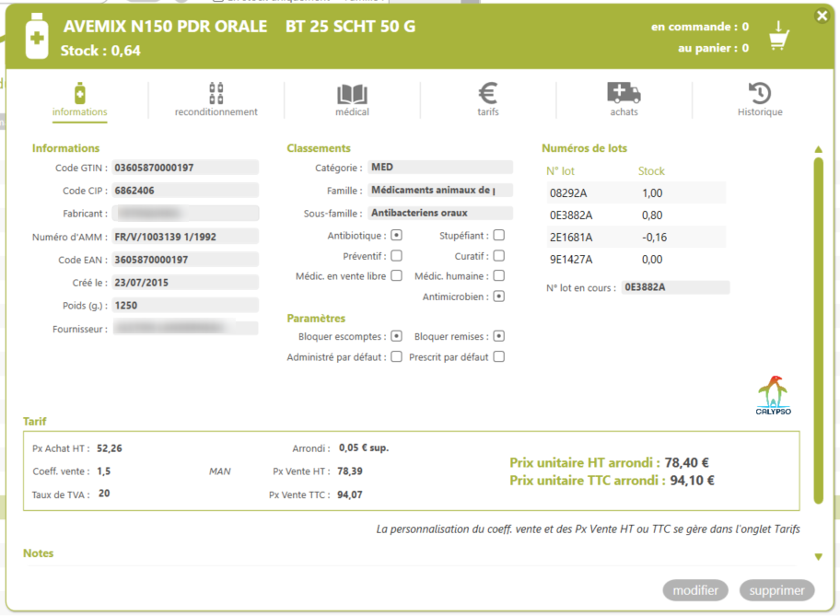Image resolution: width=840 pixels, height=616 pixels.
Task: Click the Code GTIN field
Action: pos(184,168)
